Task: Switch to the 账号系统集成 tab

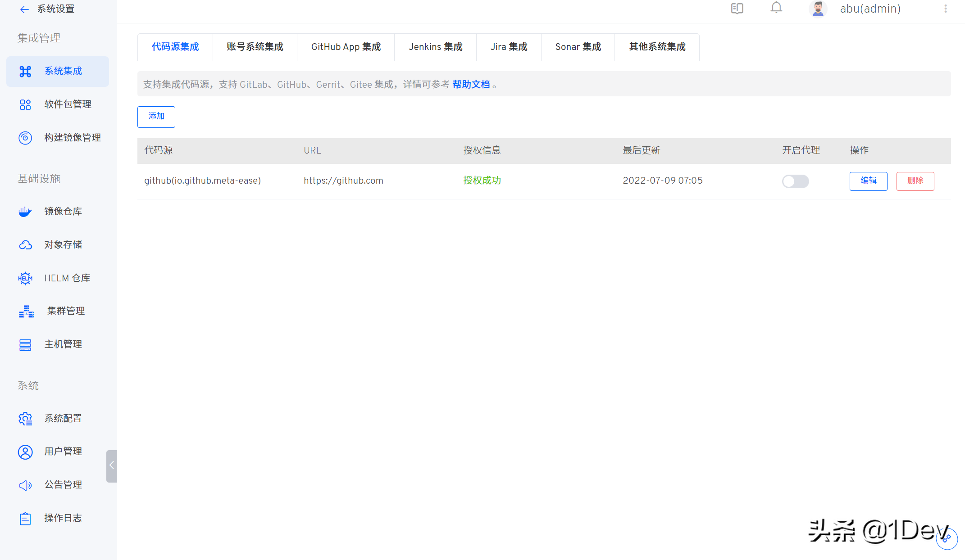Action: tap(255, 47)
